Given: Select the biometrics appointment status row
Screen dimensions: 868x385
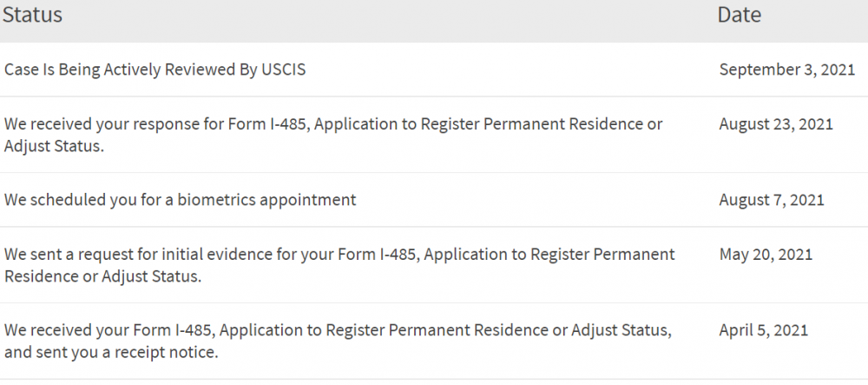Looking at the screenshot, I should [434, 200].
